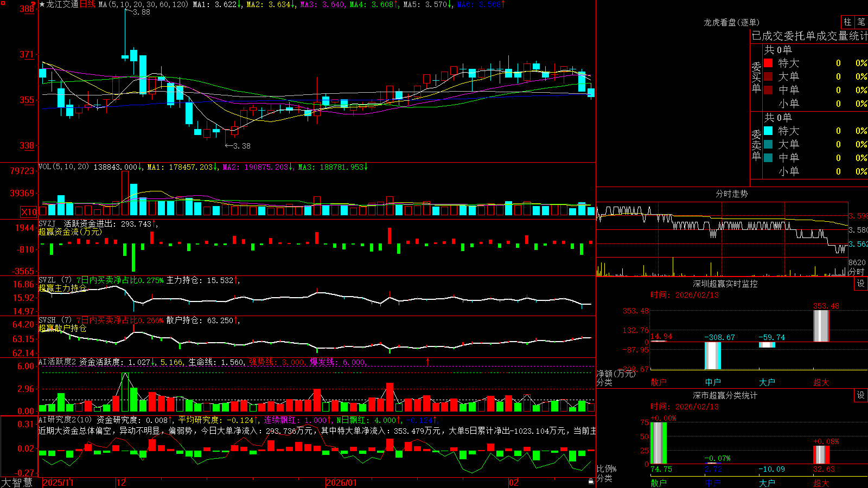Click the teal 中单 sell-order swatch

pos(768,158)
